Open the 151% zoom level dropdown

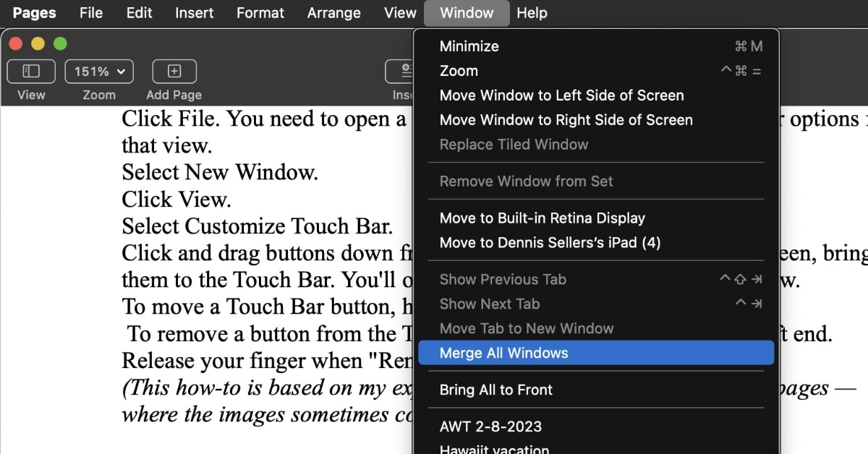click(99, 72)
